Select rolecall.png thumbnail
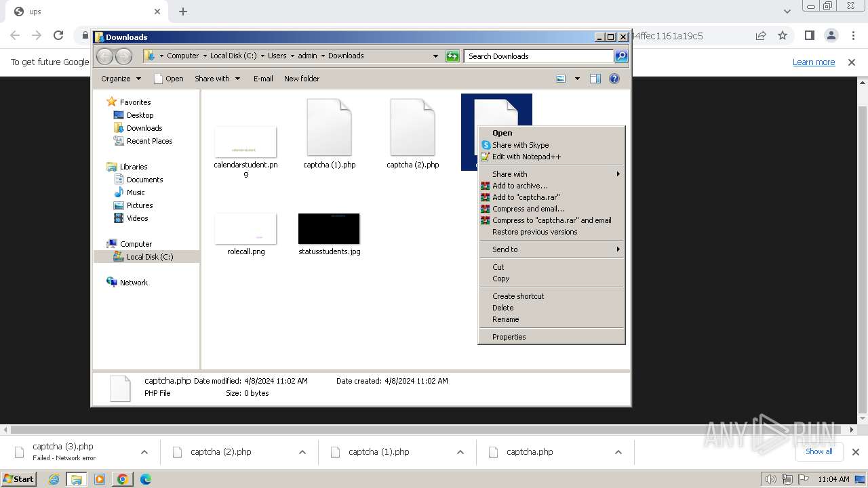The image size is (868, 488). [245, 228]
